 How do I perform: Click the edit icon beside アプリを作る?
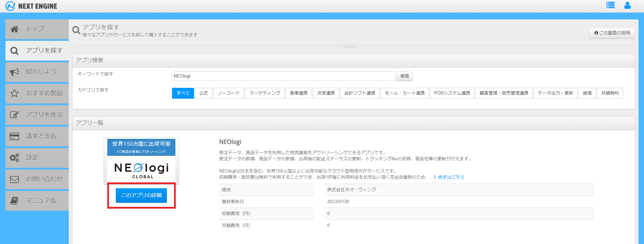tap(14, 115)
